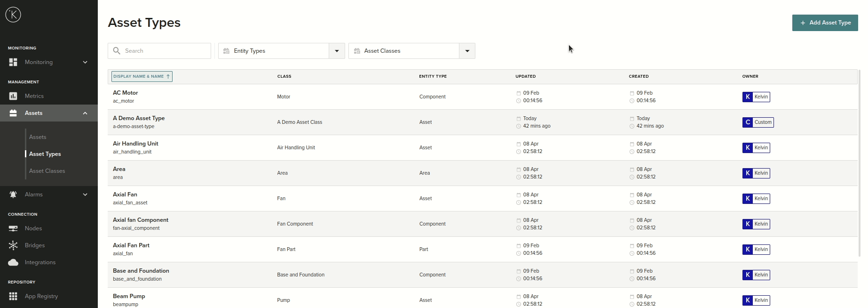Go to Assets submenu item
The width and height of the screenshot is (868, 308).
point(38,137)
